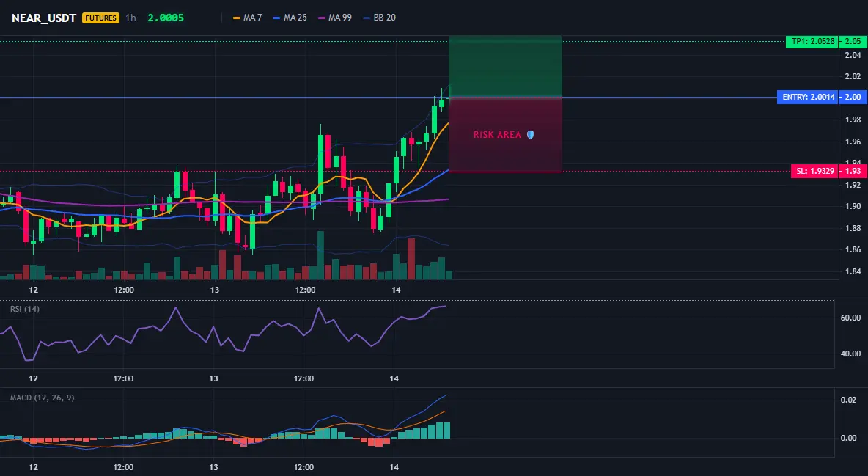The width and height of the screenshot is (868, 476).
Task: Toggle the BB 20 legend entry
Action: (x=379, y=18)
